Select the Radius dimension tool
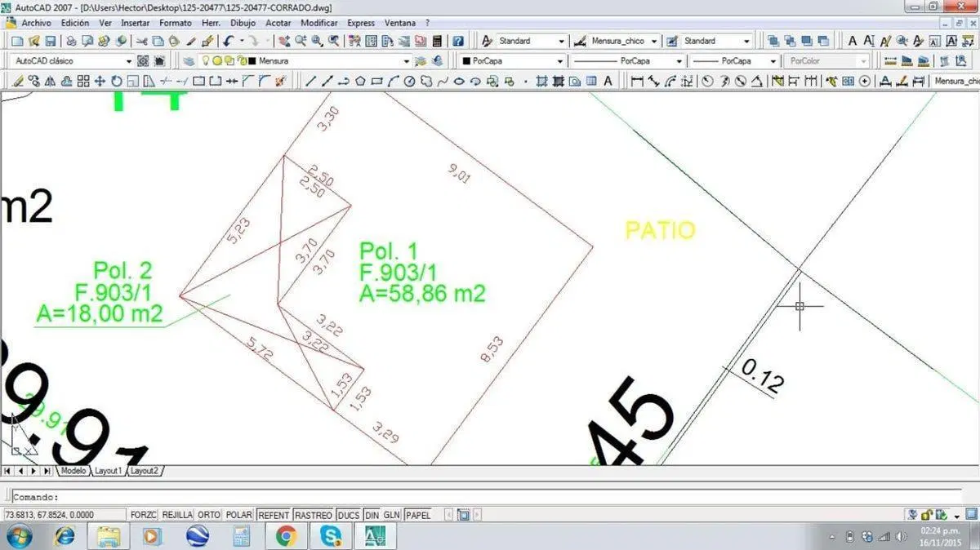 (x=707, y=81)
